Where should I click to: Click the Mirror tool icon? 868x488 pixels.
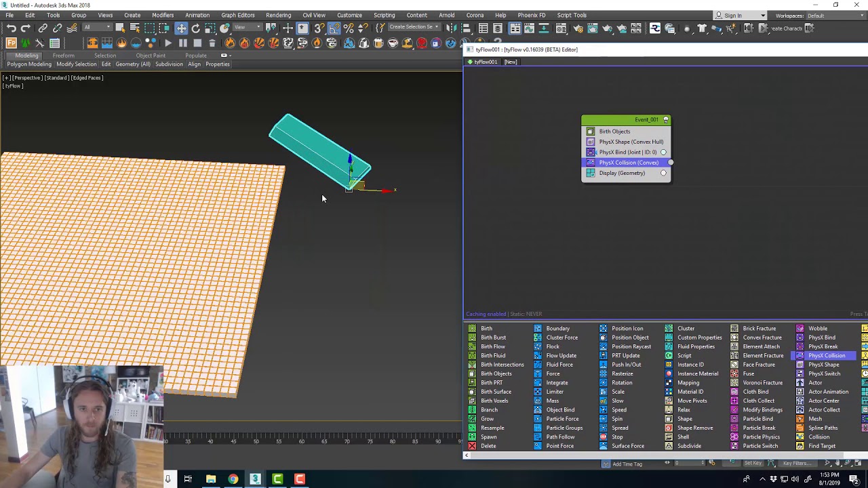coord(451,28)
